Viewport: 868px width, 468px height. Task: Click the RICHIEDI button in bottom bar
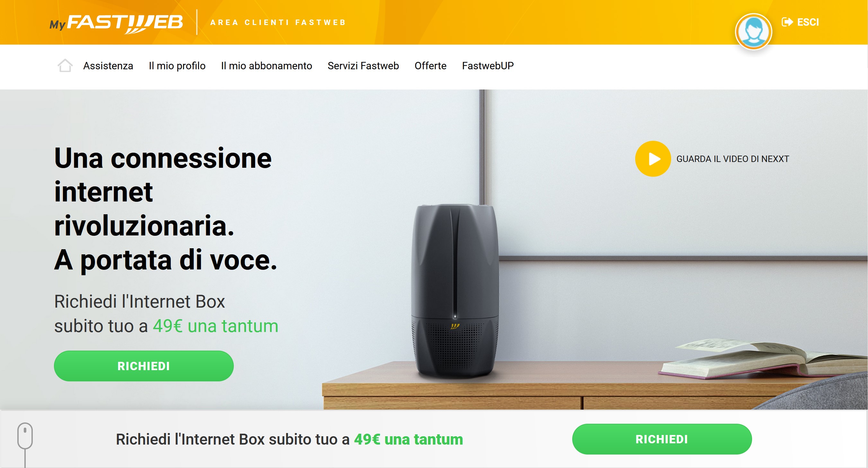coord(662,439)
